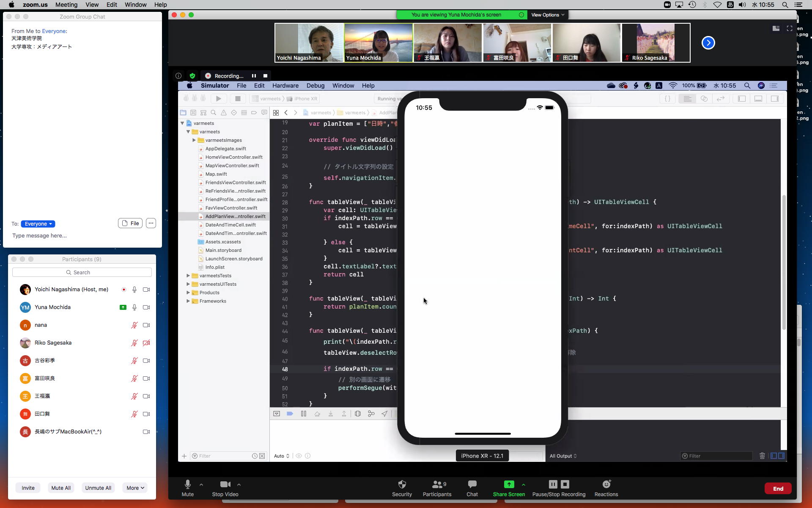The image size is (812, 508).
Task: Open chat more options ellipsis button
Action: click(x=151, y=224)
